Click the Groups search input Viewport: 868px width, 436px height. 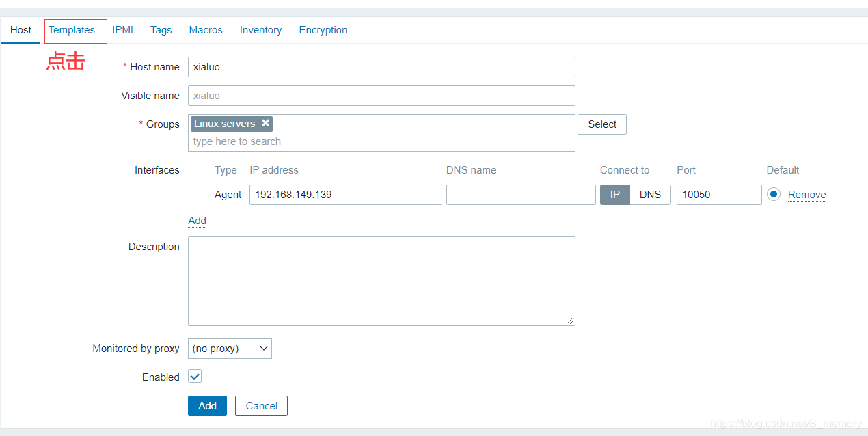[x=381, y=141]
